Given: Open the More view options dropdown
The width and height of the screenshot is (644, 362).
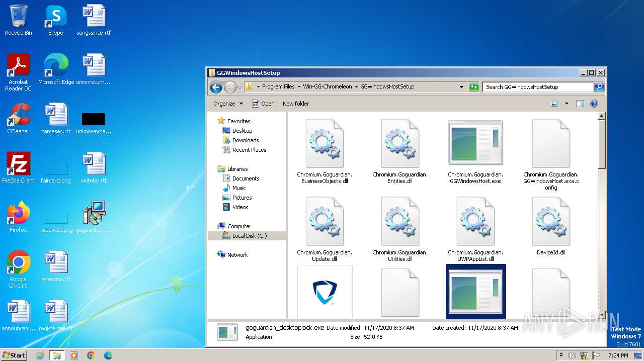Looking at the screenshot, I should [567, 104].
